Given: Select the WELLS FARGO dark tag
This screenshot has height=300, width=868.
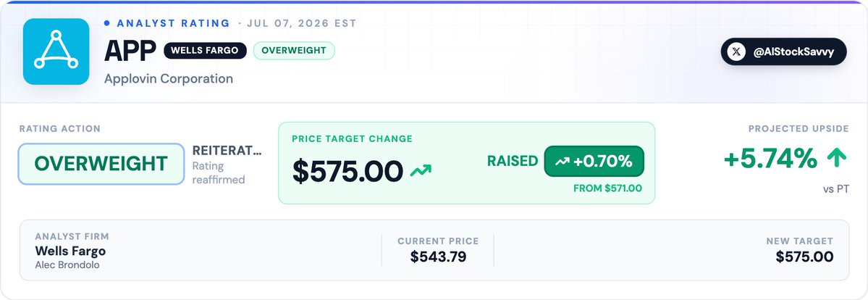Looking at the screenshot, I should [205, 51].
